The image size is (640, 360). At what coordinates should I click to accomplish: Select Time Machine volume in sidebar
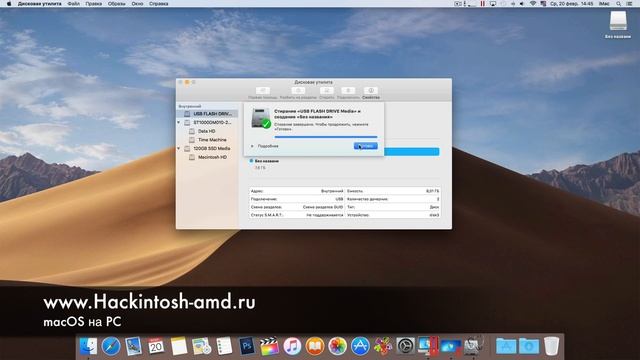(x=208, y=140)
